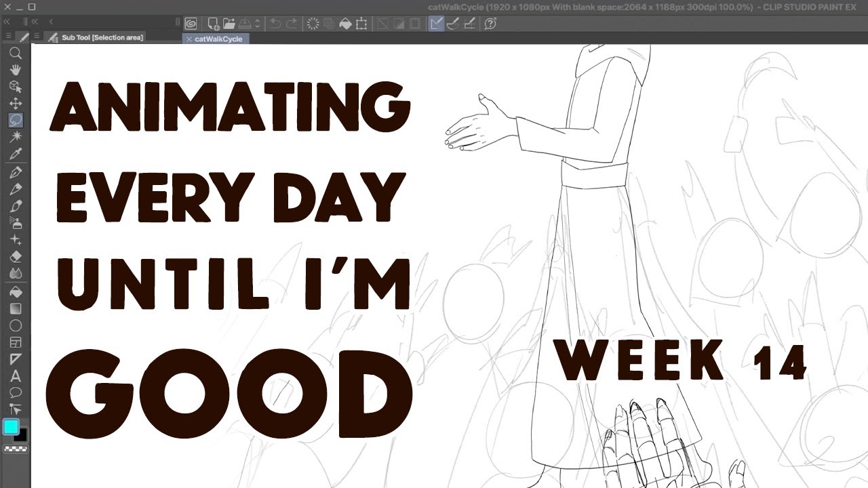Select the Frame border tool
The height and width of the screenshot is (488, 868).
[16, 342]
